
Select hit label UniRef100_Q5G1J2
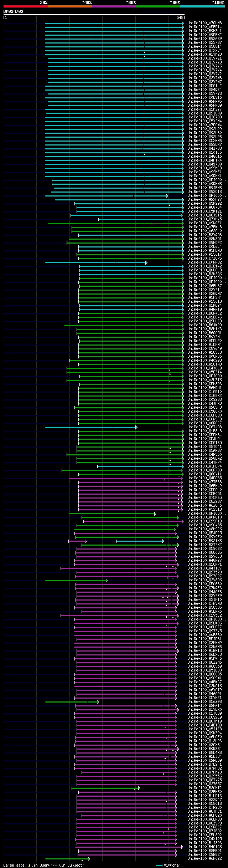pos(204,86)
